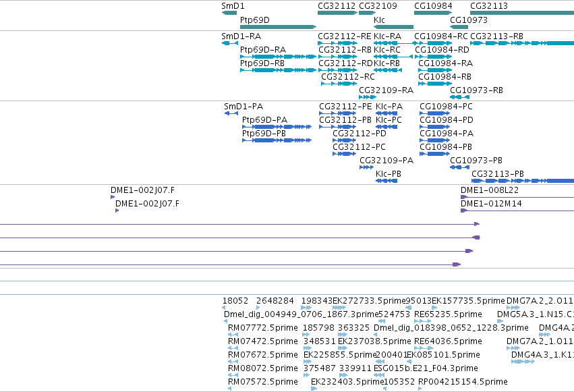The image size is (574, 392).
Task: Click protein CG10984-PA
Action: pyautogui.click(x=434, y=140)
